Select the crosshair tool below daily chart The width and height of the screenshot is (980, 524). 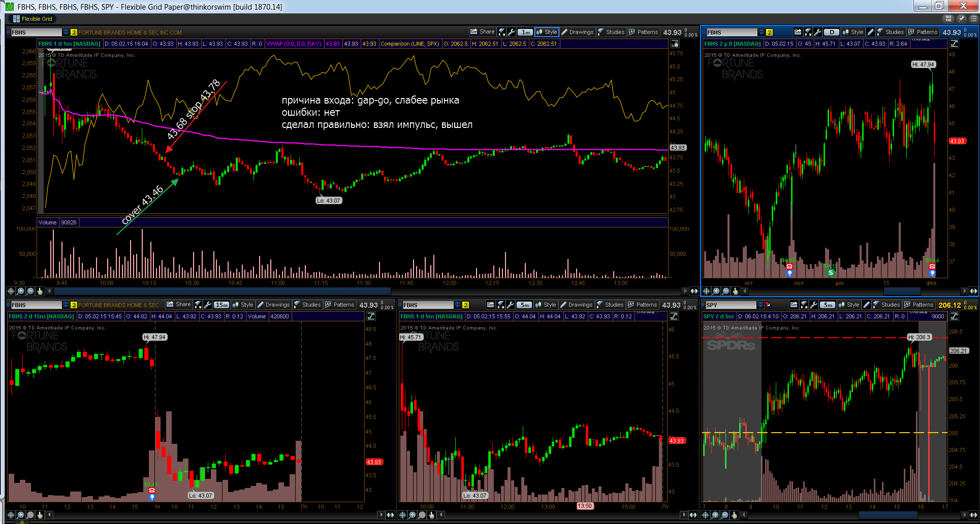pos(706,291)
